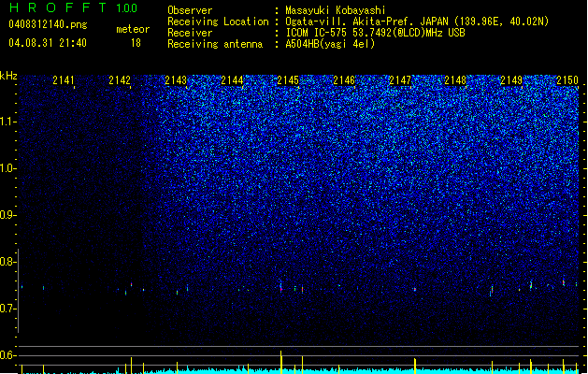588x374 pixels.
Task: Click the 2144 time axis marker
Action: point(232,80)
